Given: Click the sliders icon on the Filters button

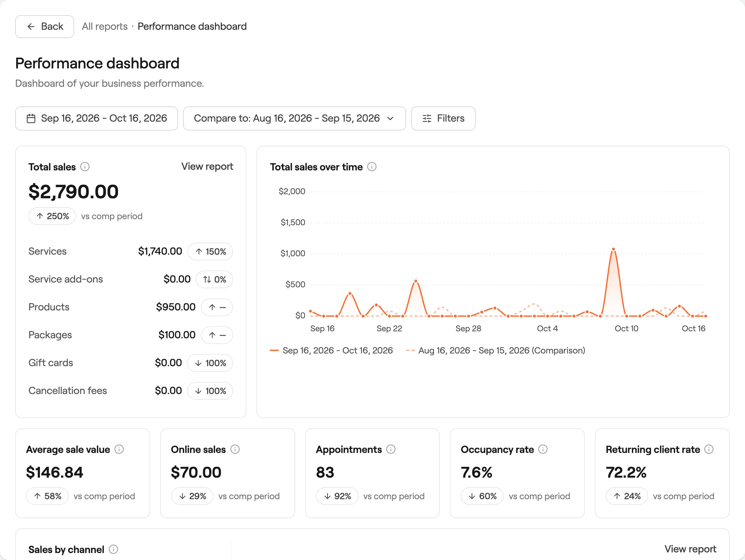Looking at the screenshot, I should (427, 118).
